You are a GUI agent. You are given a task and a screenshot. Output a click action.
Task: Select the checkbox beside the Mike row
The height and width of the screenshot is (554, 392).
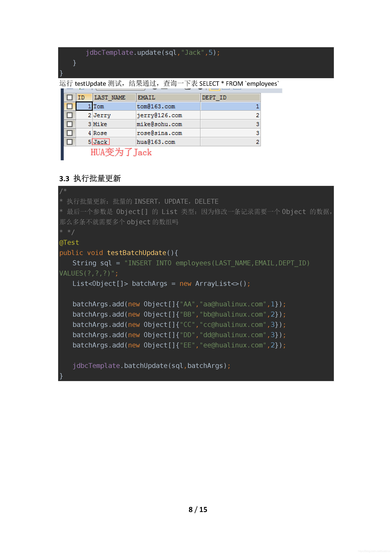coord(70,124)
